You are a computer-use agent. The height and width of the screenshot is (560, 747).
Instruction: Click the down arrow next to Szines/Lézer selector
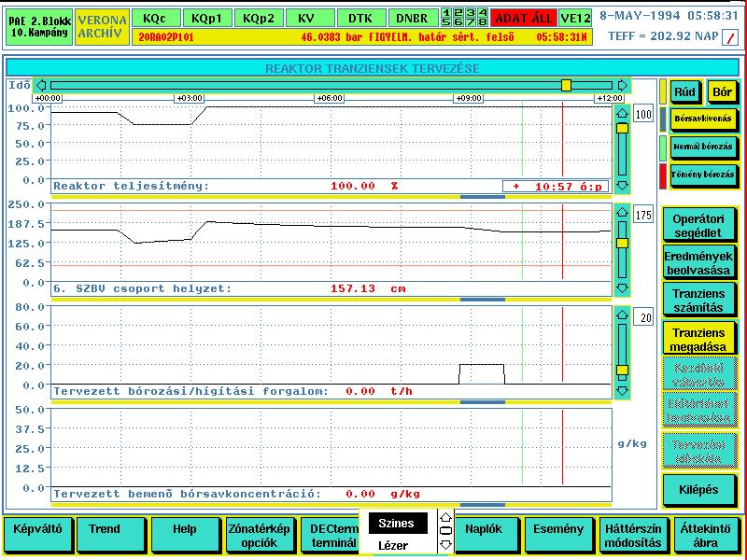[445, 544]
